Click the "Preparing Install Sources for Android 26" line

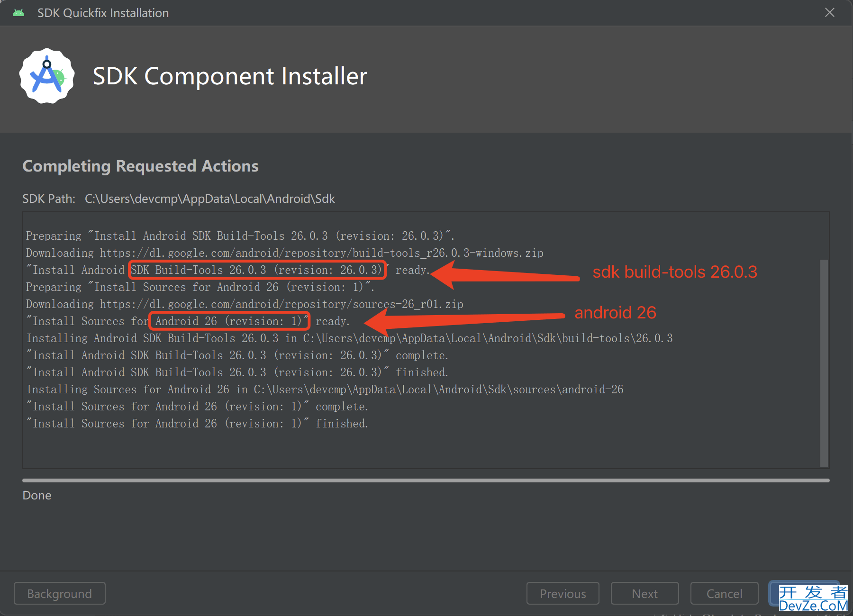tap(200, 287)
